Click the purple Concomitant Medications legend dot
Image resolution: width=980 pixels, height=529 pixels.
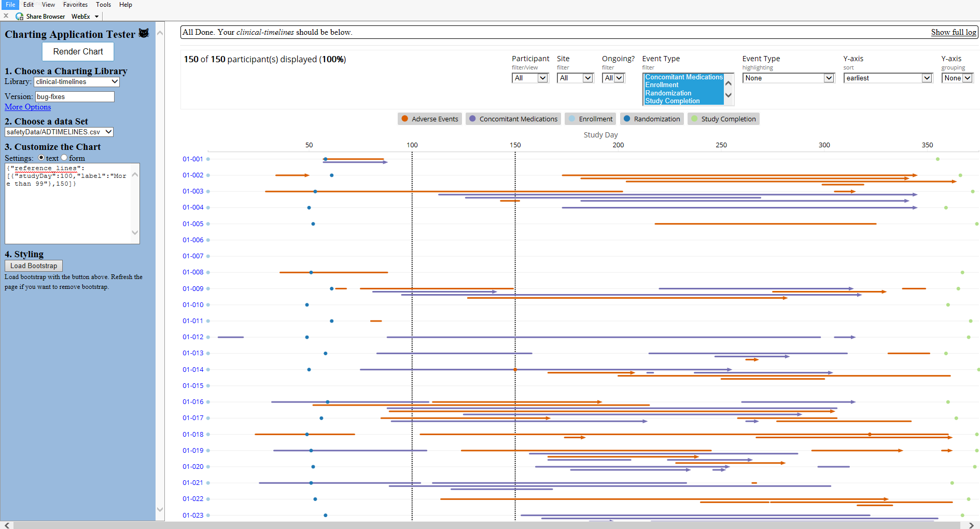click(472, 119)
